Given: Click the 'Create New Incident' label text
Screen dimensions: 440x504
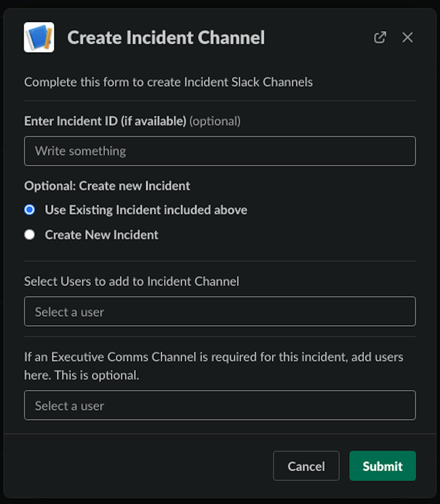Looking at the screenshot, I should 102,235.
